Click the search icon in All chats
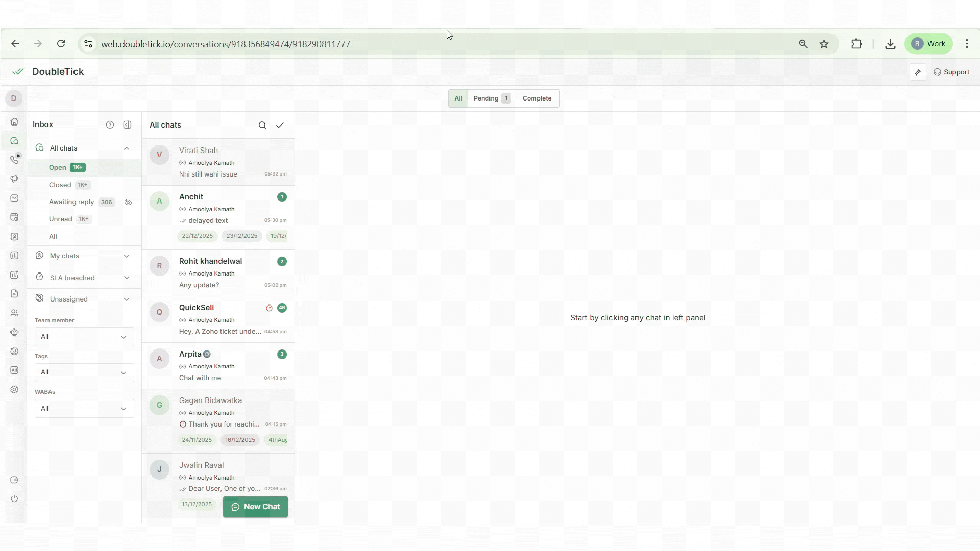Viewport: 980px width, 551px height. pyautogui.click(x=262, y=126)
